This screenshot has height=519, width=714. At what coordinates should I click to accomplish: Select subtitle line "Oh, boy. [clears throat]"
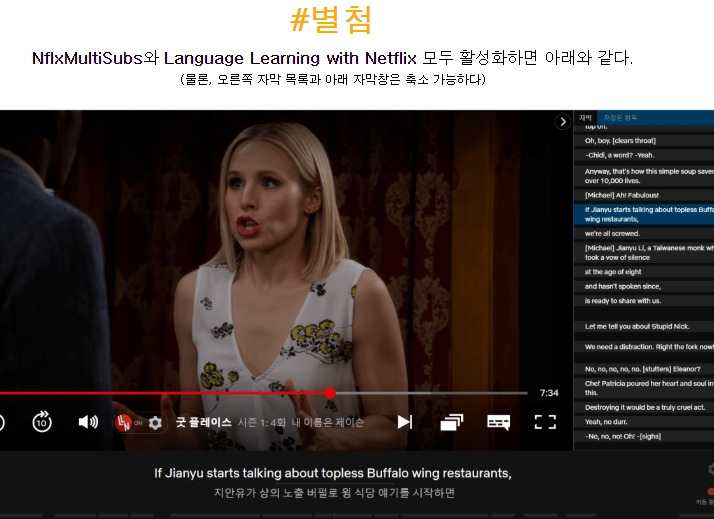[x=644, y=141]
